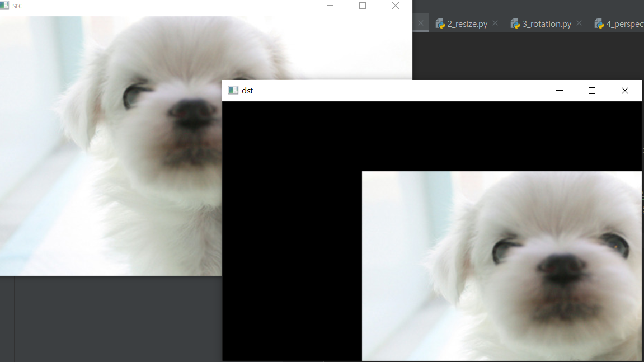Close the dst window
This screenshot has height=362, width=644.
[624, 91]
